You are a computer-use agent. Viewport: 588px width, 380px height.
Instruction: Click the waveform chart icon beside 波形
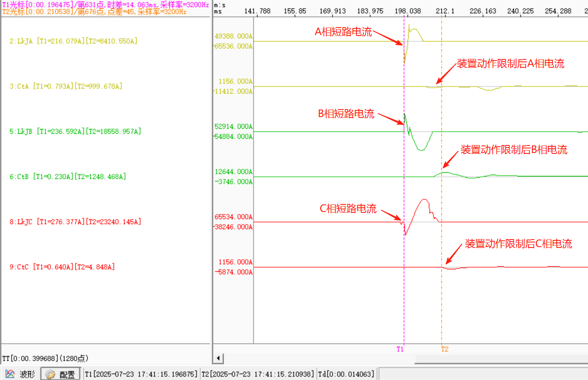(10, 374)
